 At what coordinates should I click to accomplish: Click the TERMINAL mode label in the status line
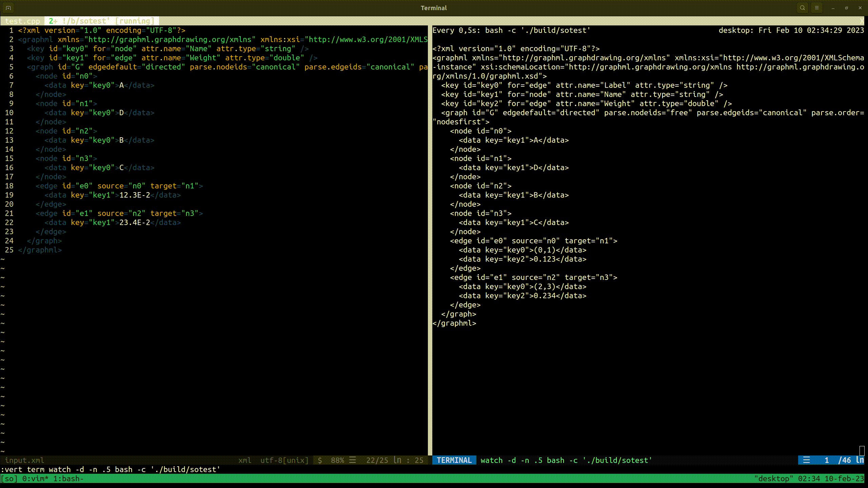tap(454, 460)
